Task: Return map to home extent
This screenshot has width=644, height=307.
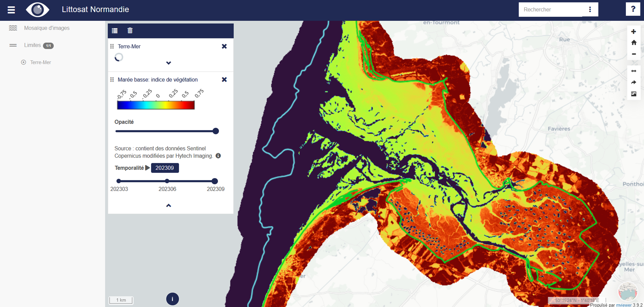Action: (x=634, y=43)
